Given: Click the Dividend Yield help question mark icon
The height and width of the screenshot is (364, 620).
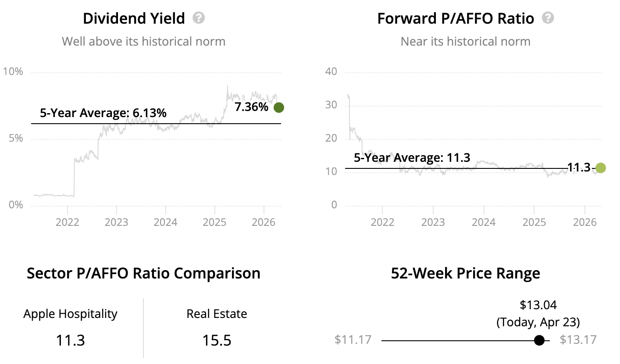Looking at the screenshot, I should point(199,18).
